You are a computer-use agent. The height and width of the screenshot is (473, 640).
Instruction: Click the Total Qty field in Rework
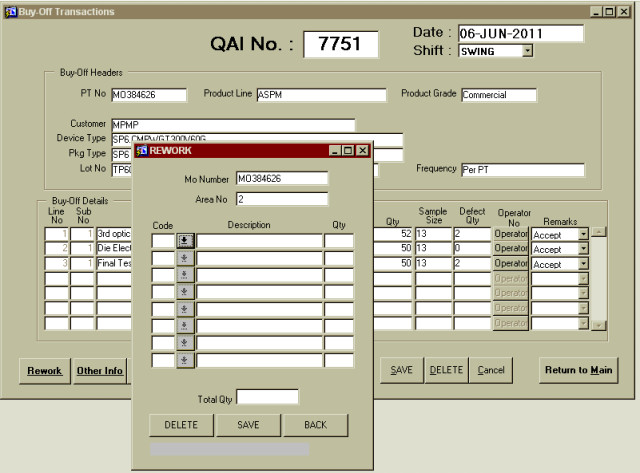point(267,397)
